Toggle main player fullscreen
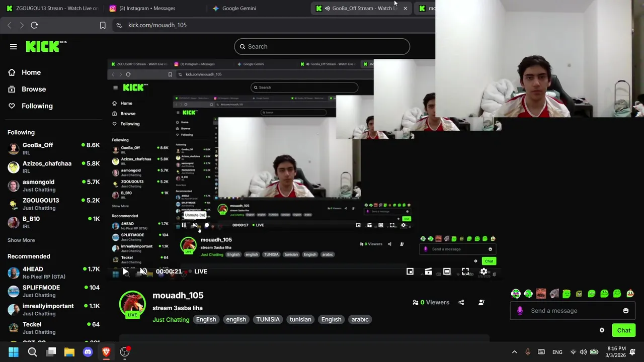Screen dimensions: 644x362 click(x=465, y=271)
